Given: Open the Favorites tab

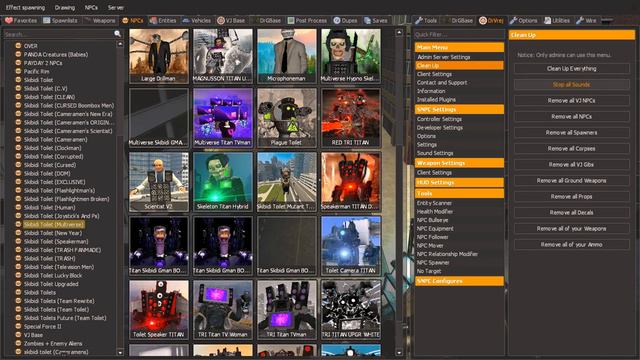Looking at the screenshot, I should click(x=21, y=20).
